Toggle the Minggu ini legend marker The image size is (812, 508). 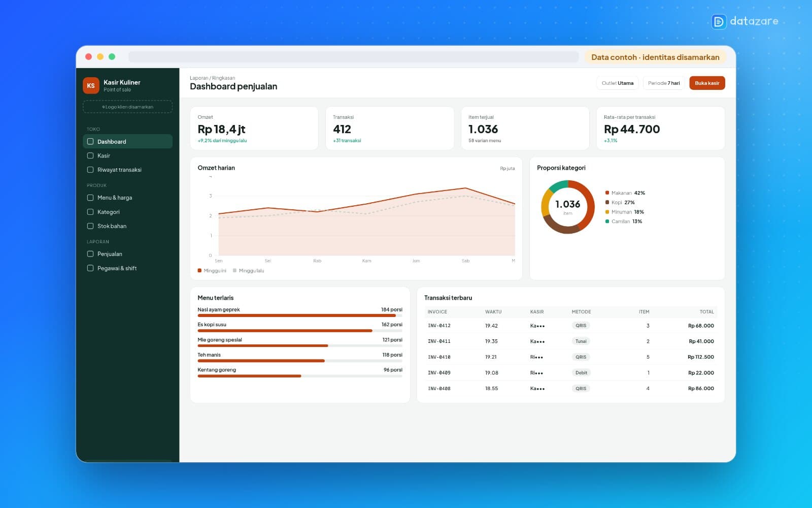coord(199,271)
